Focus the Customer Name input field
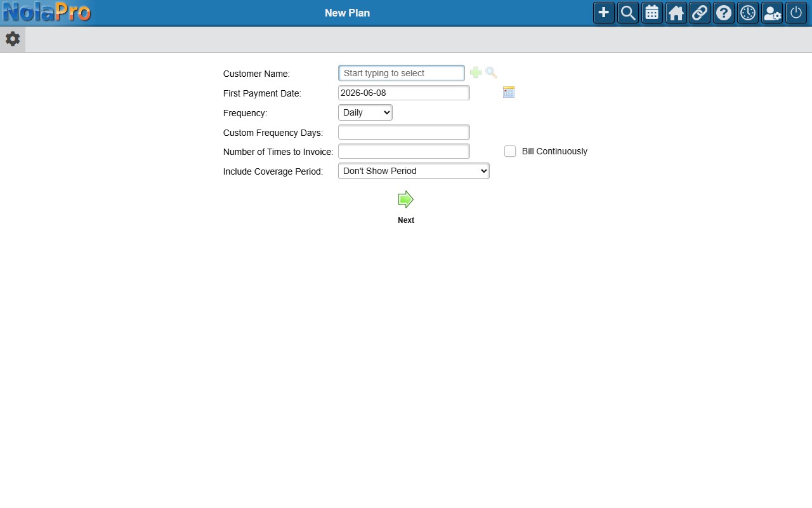The width and height of the screenshot is (812, 508). click(x=402, y=73)
